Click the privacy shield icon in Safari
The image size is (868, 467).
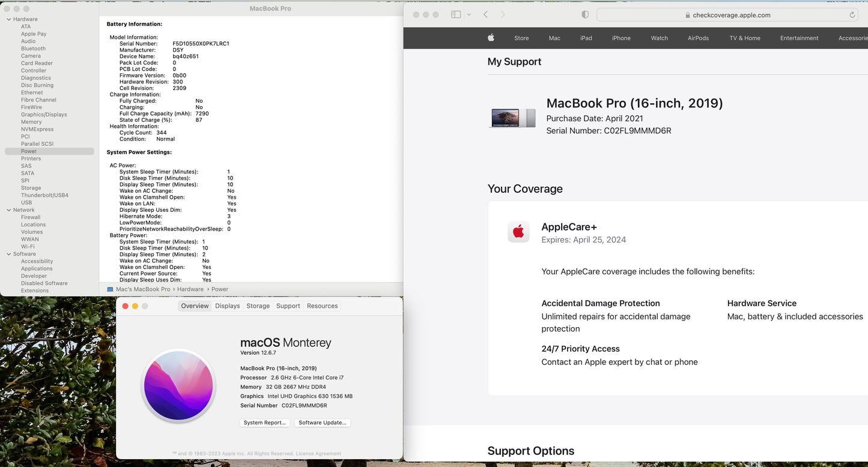[x=585, y=15]
